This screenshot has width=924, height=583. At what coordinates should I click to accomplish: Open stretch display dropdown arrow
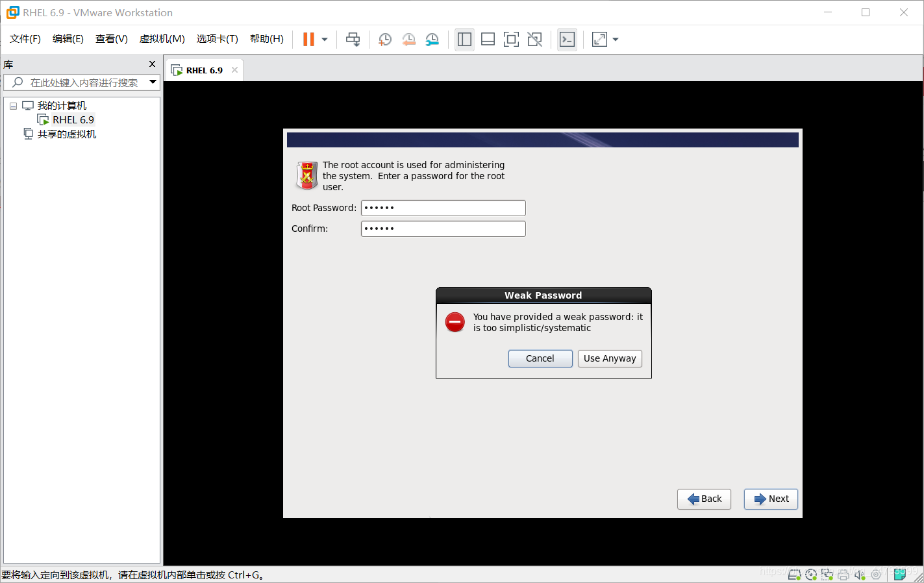coord(616,40)
